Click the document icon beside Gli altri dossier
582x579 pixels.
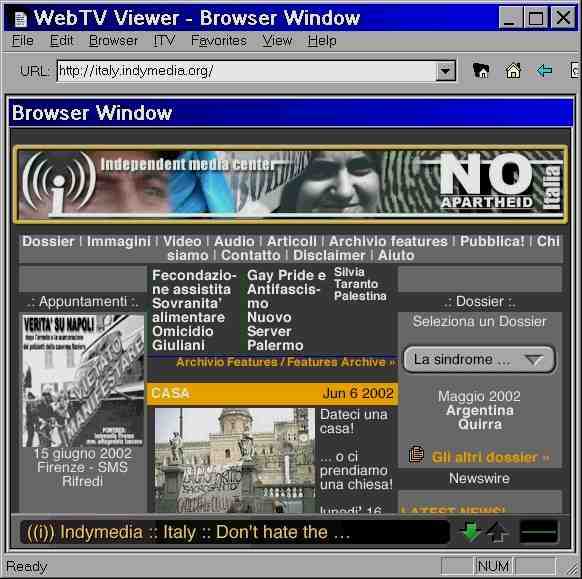pyautogui.click(x=416, y=454)
